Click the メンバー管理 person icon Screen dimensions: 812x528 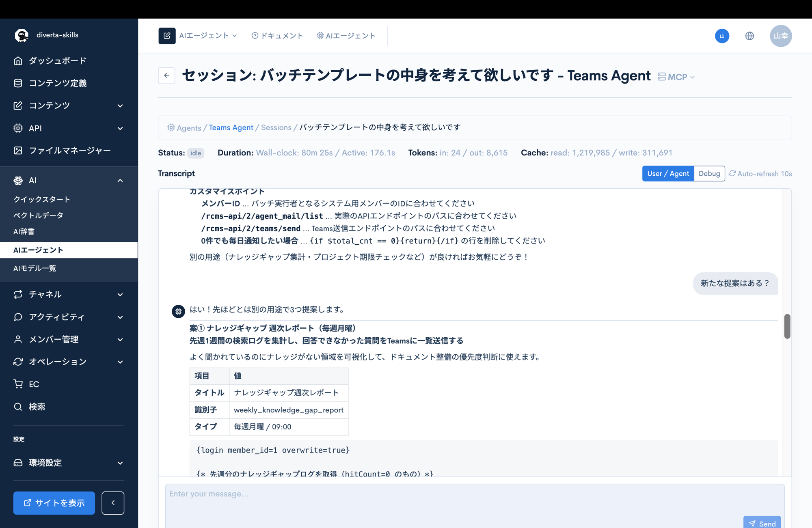point(18,339)
